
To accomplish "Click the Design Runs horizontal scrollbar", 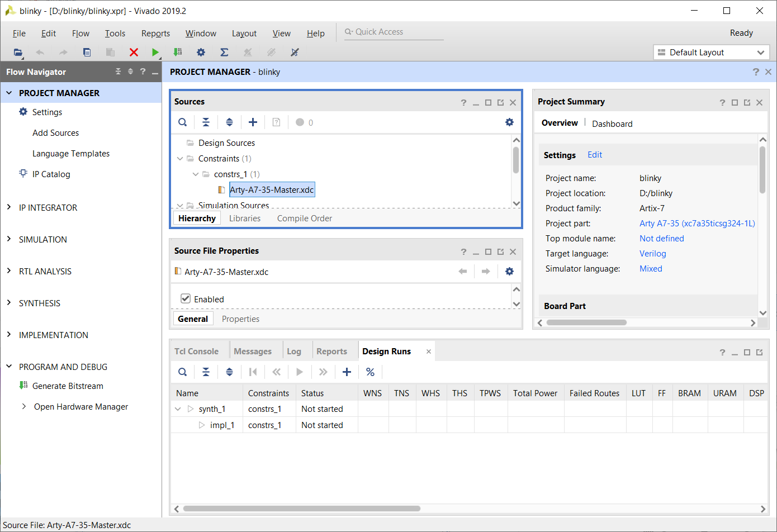I will (x=302, y=509).
